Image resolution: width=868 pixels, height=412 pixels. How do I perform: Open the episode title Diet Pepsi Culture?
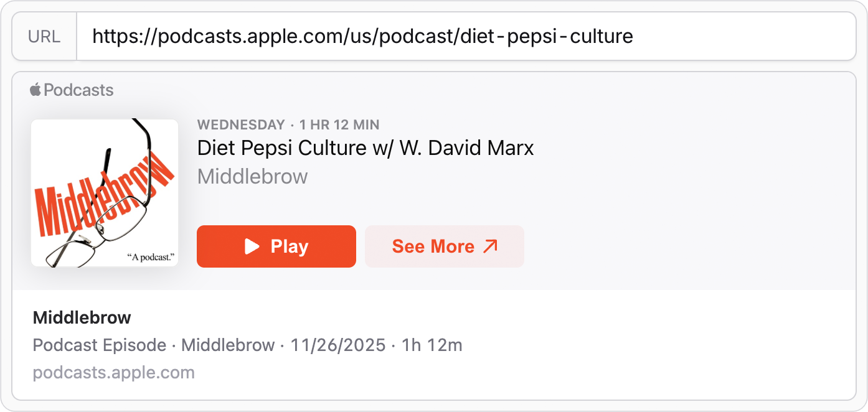(365, 148)
